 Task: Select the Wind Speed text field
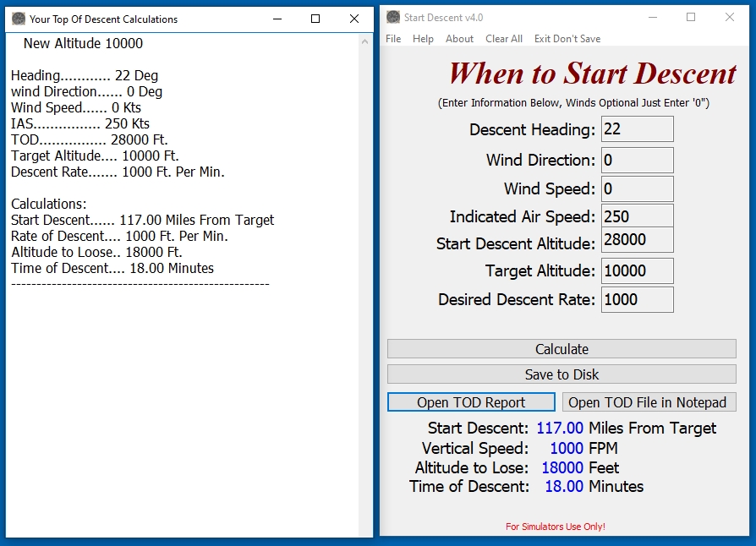click(x=637, y=189)
